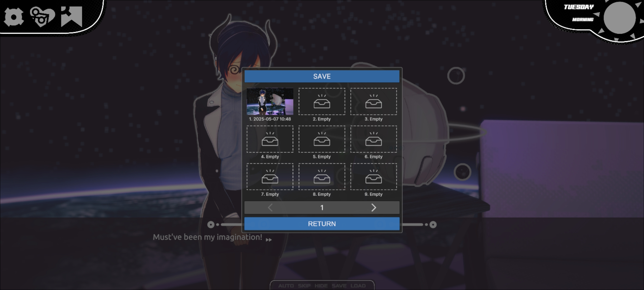Viewport: 644px width, 290px height.
Task: Open settings via the gear icon
Action: coord(14,17)
